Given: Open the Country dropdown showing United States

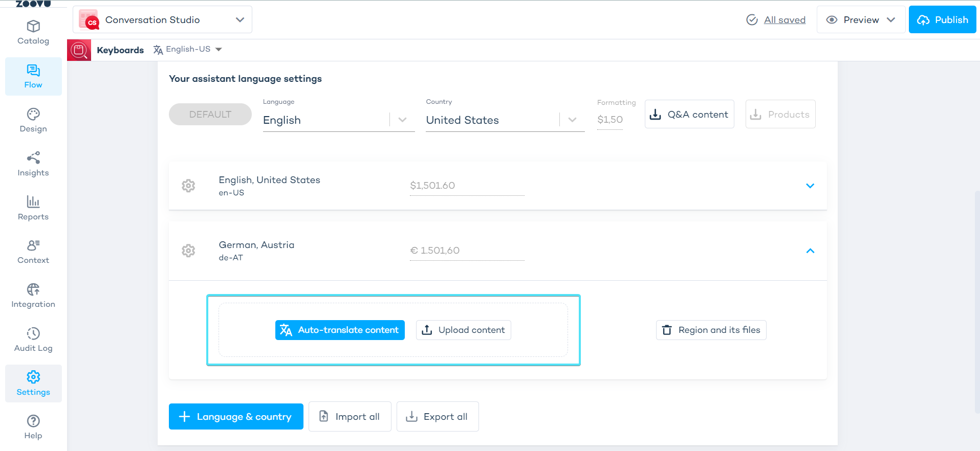Looking at the screenshot, I should pyautogui.click(x=504, y=120).
